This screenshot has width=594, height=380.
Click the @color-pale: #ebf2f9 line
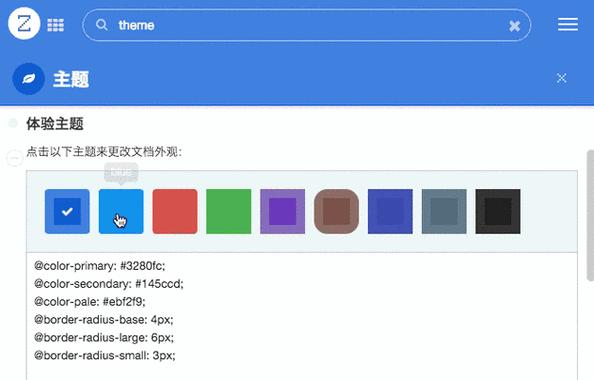tap(90, 302)
